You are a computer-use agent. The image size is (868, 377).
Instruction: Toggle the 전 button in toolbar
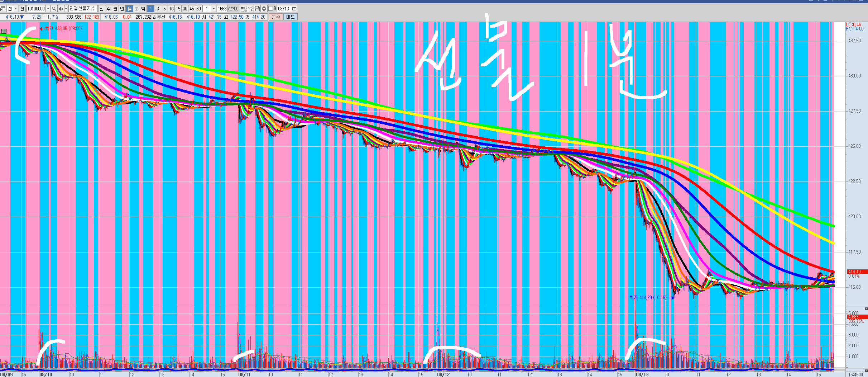tap(22, 9)
